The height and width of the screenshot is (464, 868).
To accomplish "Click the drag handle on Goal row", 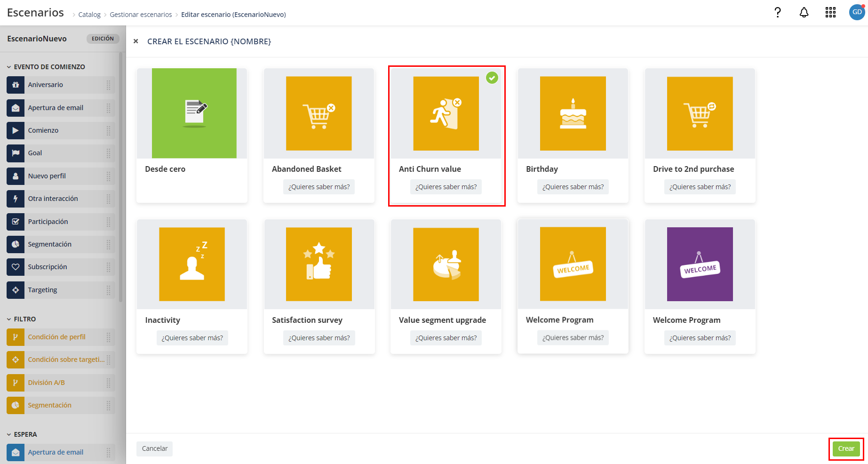I will [109, 153].
